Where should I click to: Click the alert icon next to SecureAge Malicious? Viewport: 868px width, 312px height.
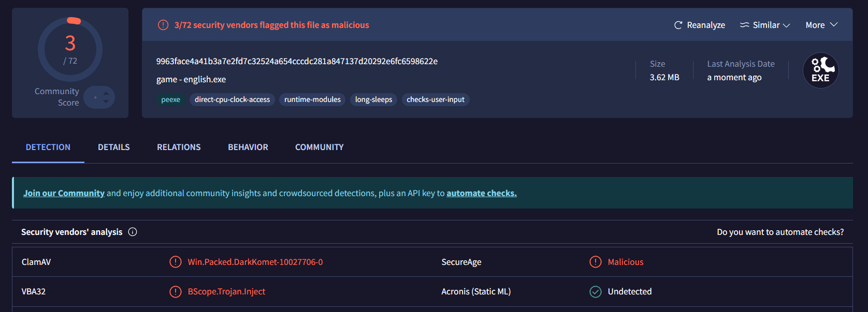(x=596, y=262)
